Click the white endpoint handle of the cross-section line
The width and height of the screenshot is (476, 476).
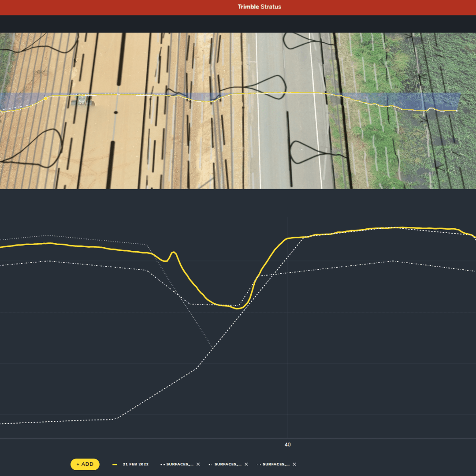pyautogui.click(x=457, y=110)
